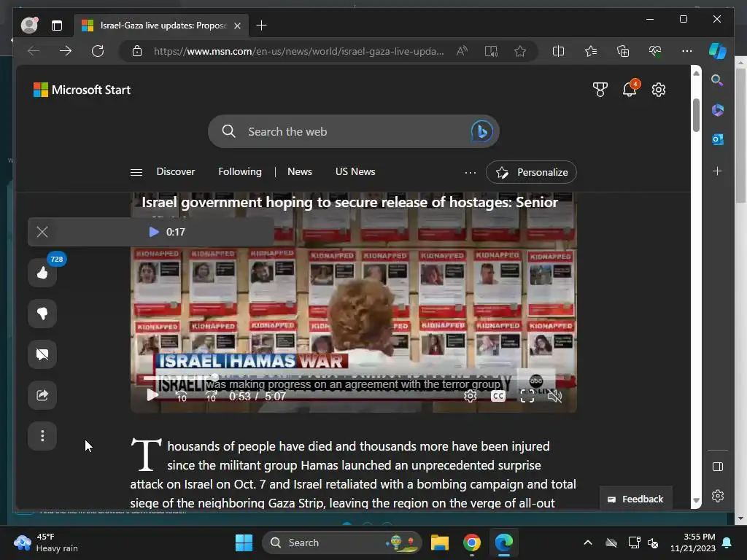This screenshot has height=560, width=747.
Task: Close the Israel-Gaza live updates tab
Action: point(237,26)
